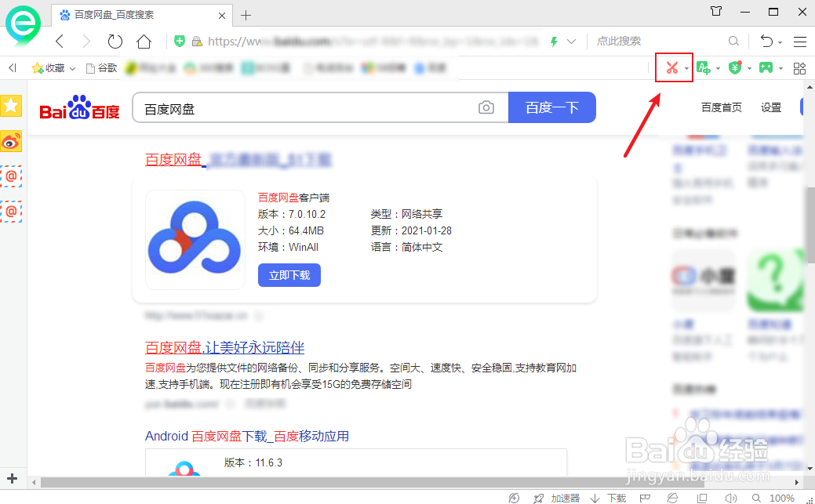This screenshot has width=815, height=504.
Task: Mute page sound with speaker icon
Action: (x=731, y=499)
